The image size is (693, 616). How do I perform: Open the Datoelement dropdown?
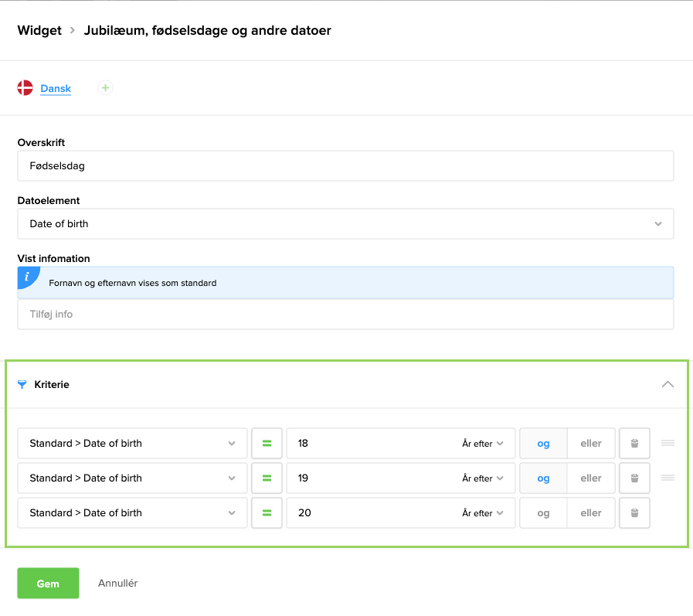click(x=345, y=224)
